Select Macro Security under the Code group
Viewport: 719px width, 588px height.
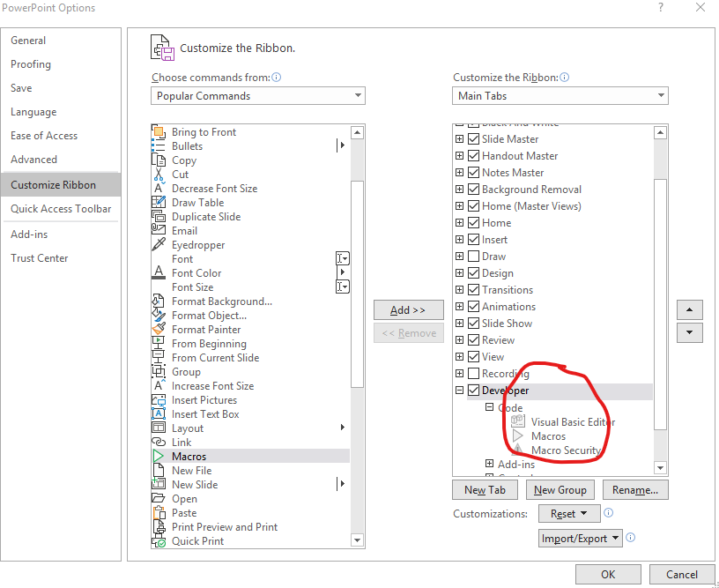pos(566,450)
